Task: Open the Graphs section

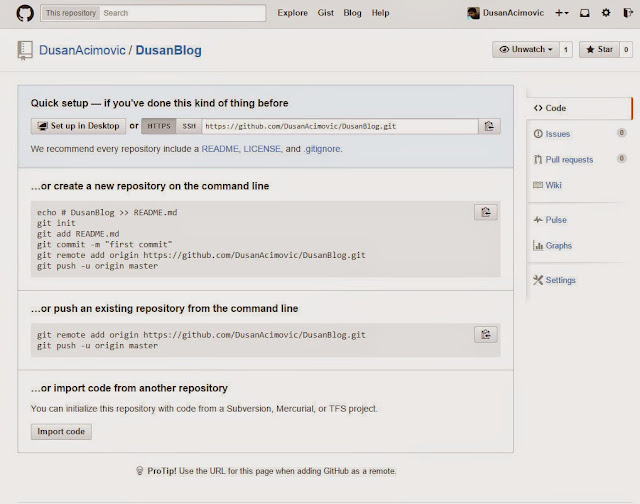Action: pos(553,246)
